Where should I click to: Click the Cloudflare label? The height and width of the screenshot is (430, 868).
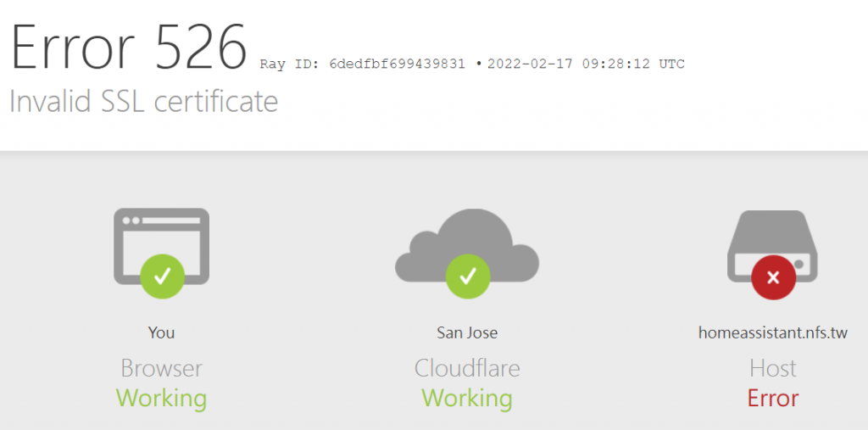467,368
